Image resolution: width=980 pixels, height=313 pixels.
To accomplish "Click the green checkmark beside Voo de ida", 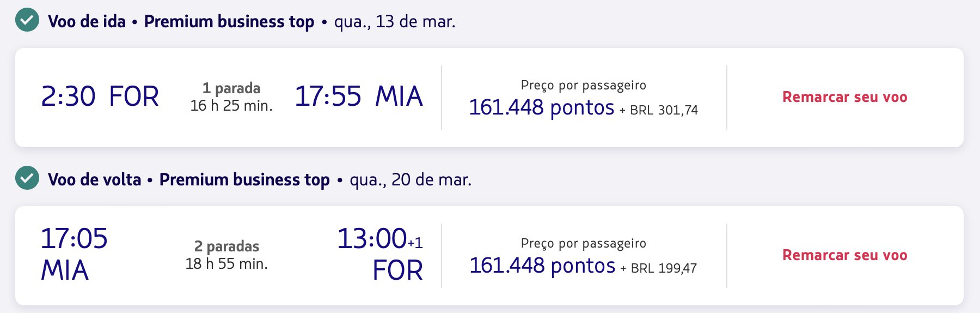I will (27, 21).
